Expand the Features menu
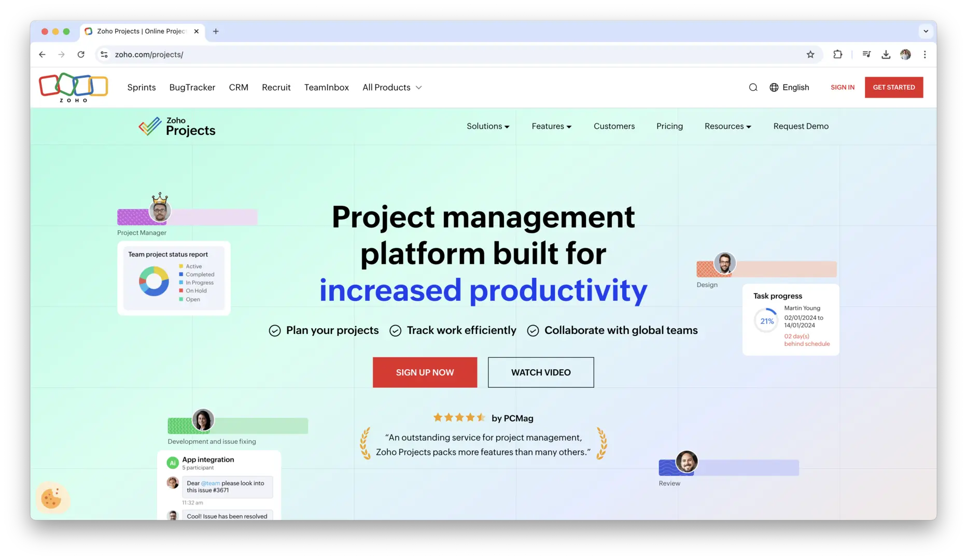This screenshot has width=967, height=560. point(551,126)
